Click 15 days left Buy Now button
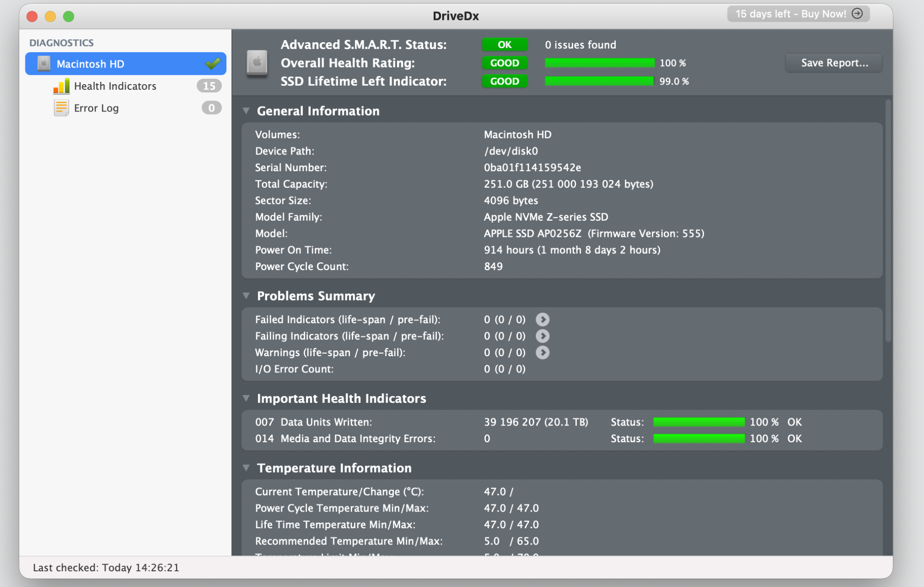Image resolution: width=924 pixels, height=587 pixels. click(798, 14)
